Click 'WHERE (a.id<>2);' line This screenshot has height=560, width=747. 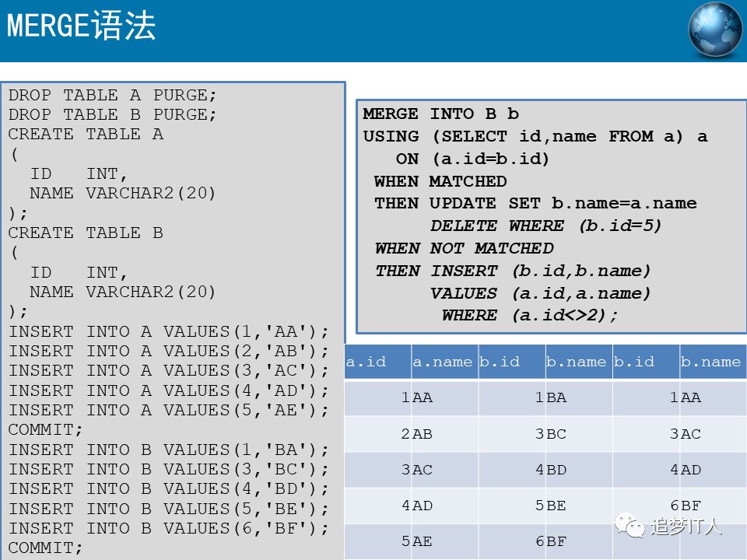pos(530,315)
